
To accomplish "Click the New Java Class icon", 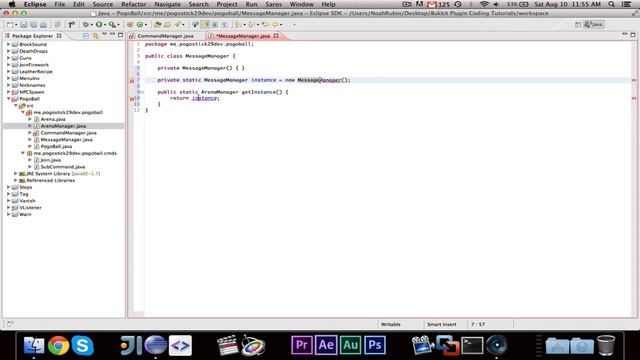I will pyautogui.click(x=140, y=25).
